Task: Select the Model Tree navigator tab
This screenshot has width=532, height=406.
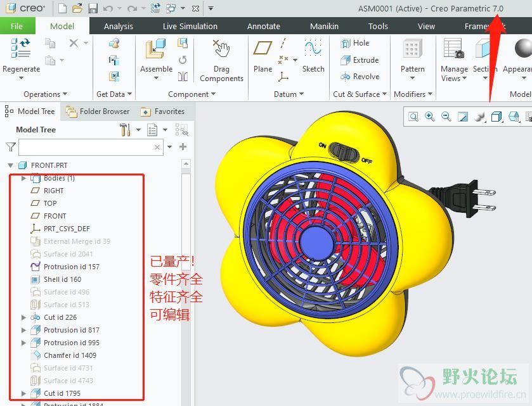Action: (30, 111)
